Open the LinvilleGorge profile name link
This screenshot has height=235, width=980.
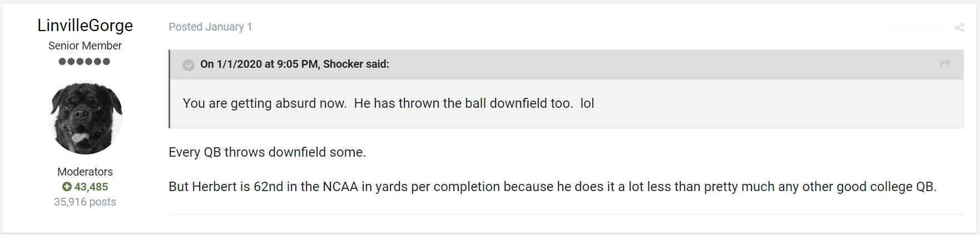(x=85, y=25)
